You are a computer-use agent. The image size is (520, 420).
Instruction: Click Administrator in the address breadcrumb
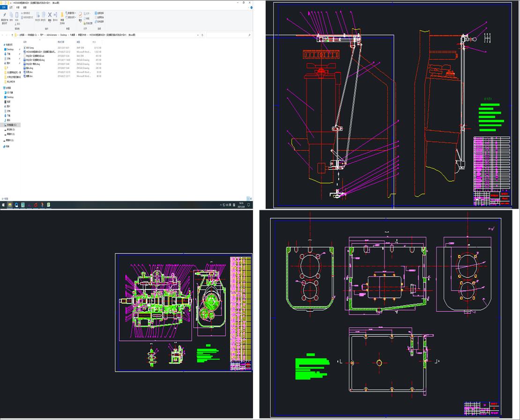(x=51, y=35)
